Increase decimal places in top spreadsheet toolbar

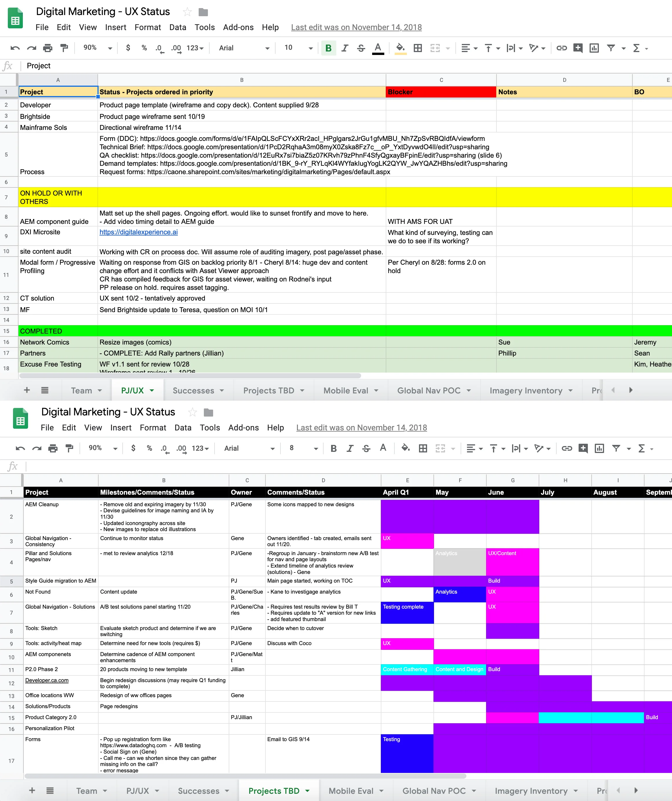(x=176, y=48)
